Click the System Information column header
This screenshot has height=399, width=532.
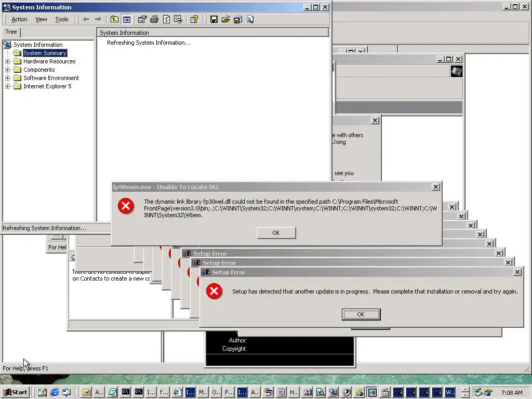(x=212, y=33)
